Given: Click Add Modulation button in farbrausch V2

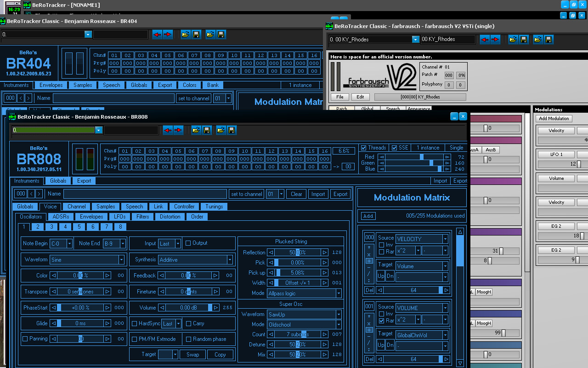Looking at the screenshot, I should (x=554, y=119).
